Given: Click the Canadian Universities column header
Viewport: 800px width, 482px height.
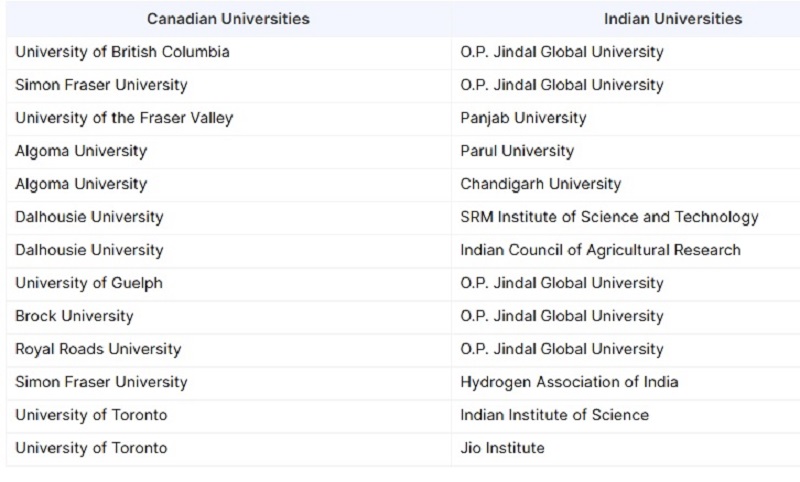Looking at the screenshot, I should (228, 19).
